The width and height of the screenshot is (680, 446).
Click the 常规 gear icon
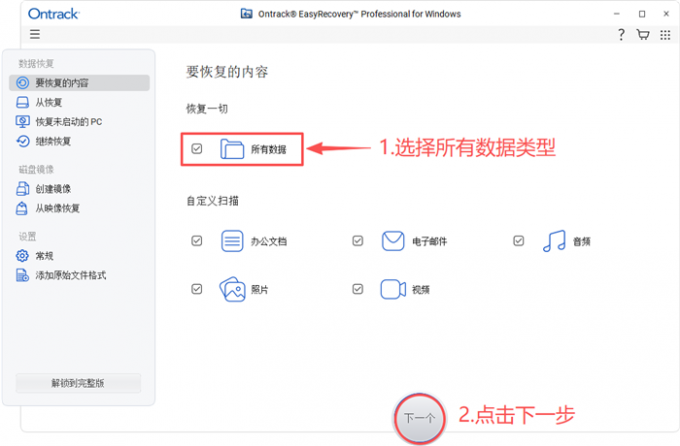[x=22, y=256]
